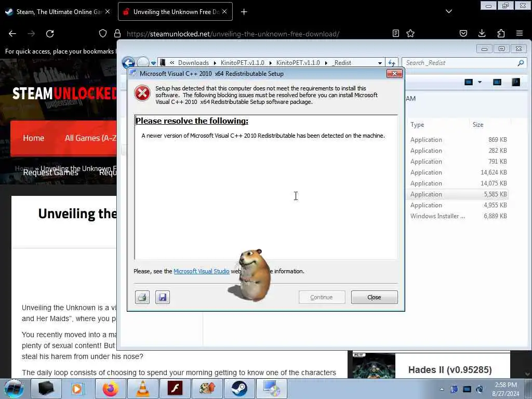This screenshot has height=399, width=532.
Task: Go back in the Explorer window
Action: tap(129, 63)
